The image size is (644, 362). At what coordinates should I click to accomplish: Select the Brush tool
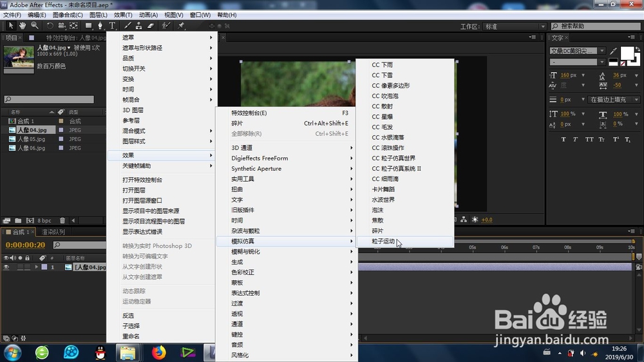[128, 26]
